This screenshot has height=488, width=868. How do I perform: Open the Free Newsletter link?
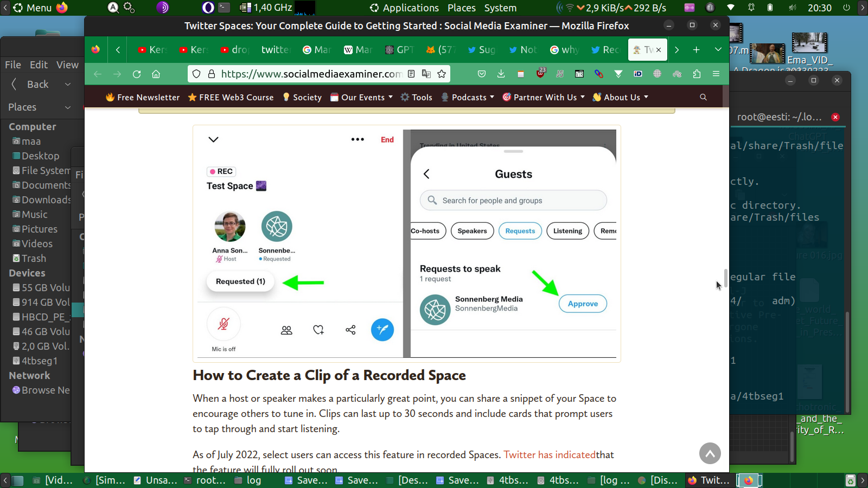click(x=143, y=98)
